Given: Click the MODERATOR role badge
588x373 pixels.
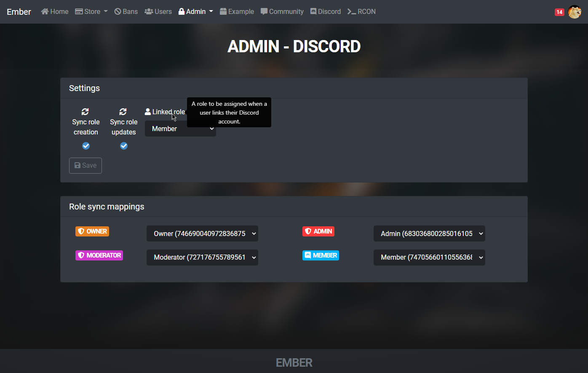Looking at the screenshot, I should (x=99, y=255).
